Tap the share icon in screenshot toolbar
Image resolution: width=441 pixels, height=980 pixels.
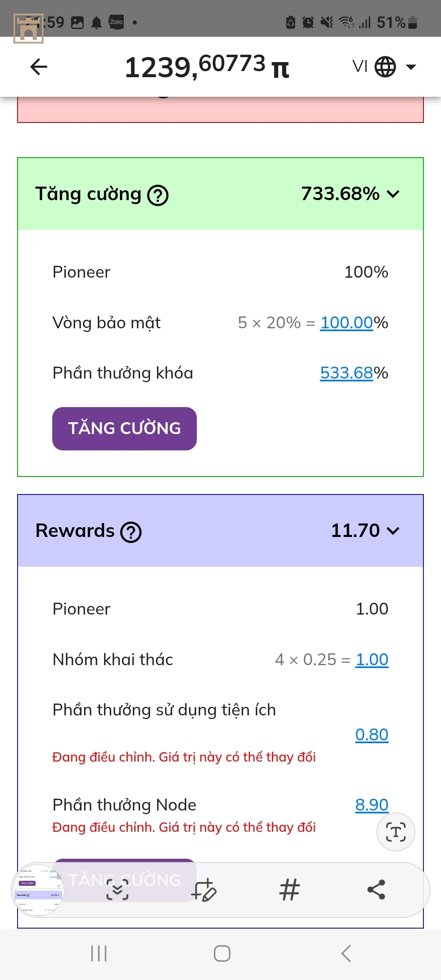(x=376, y=890)
